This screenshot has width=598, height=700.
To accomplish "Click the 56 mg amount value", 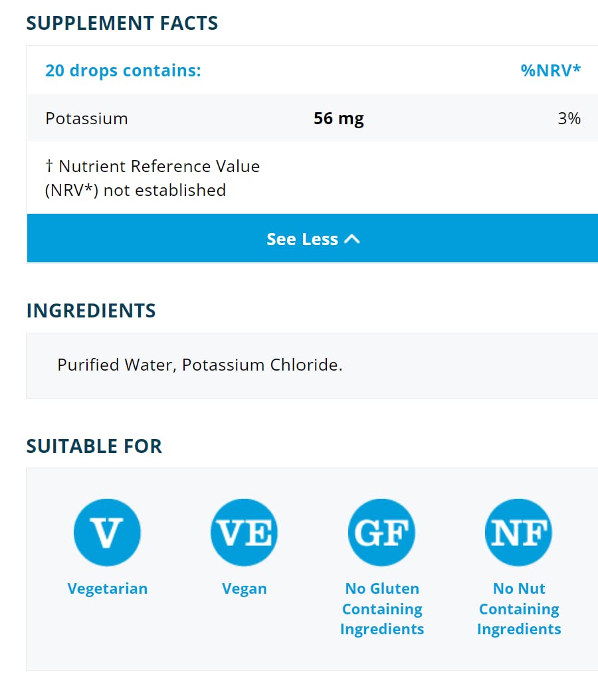I will pos(339,119).
